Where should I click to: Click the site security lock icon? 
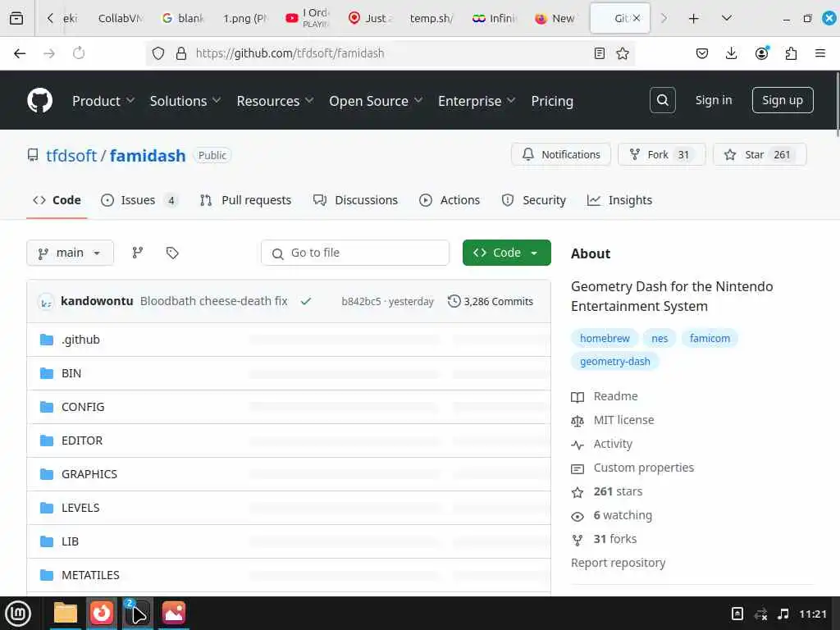[181, 53]
